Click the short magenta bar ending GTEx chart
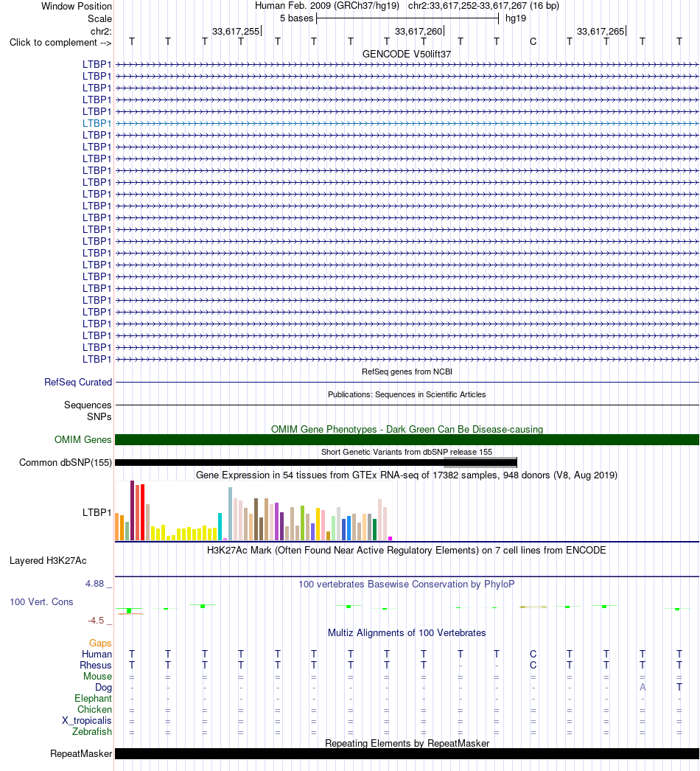Viewport: 700px width, 771px height. pyautogui.click(x=391, y=538)
